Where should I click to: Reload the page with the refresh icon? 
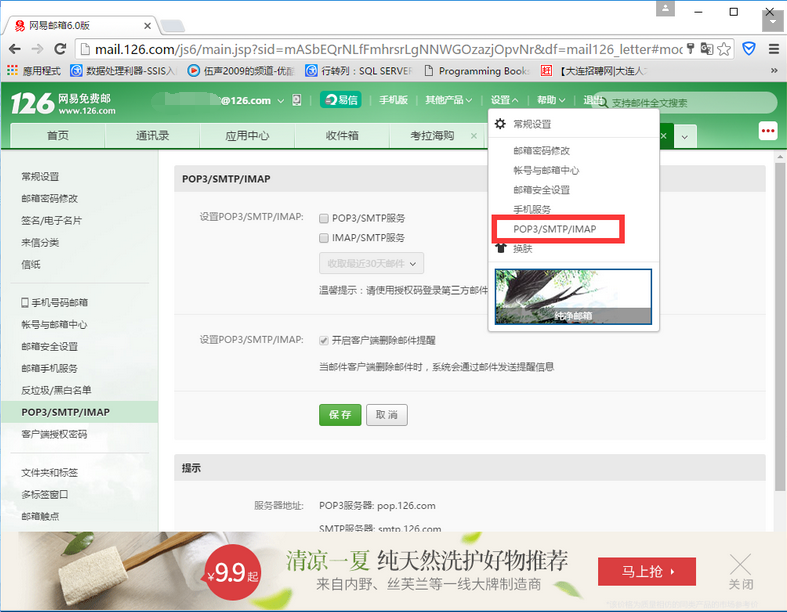[60, 49]
